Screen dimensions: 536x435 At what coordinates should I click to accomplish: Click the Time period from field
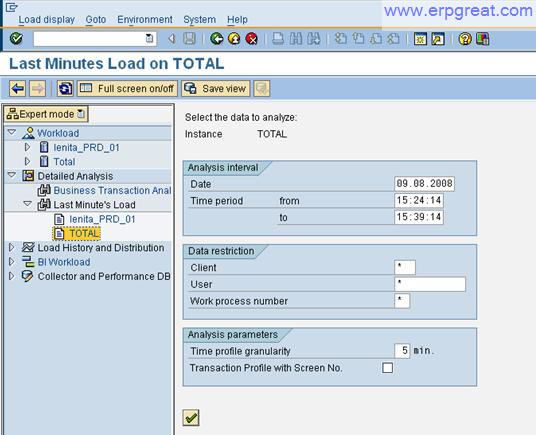(419, 201)
